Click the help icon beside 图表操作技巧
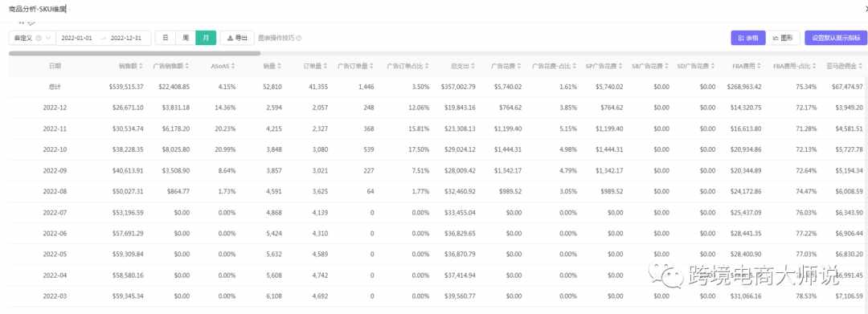 coord(299,38)
